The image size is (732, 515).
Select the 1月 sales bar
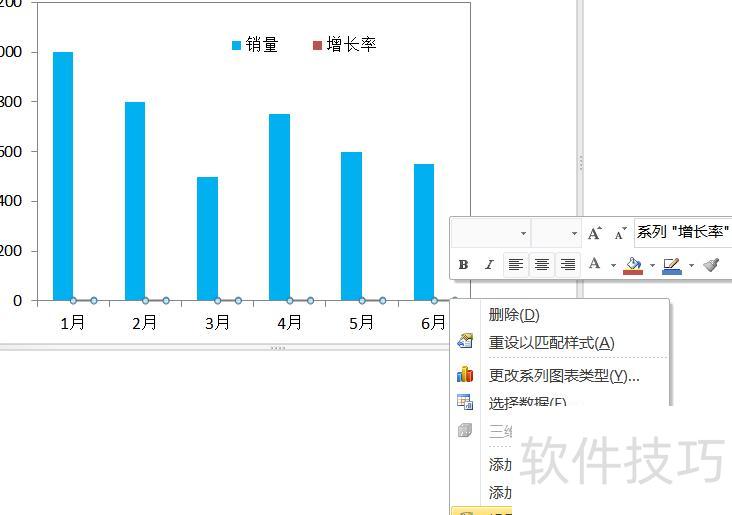63,176
